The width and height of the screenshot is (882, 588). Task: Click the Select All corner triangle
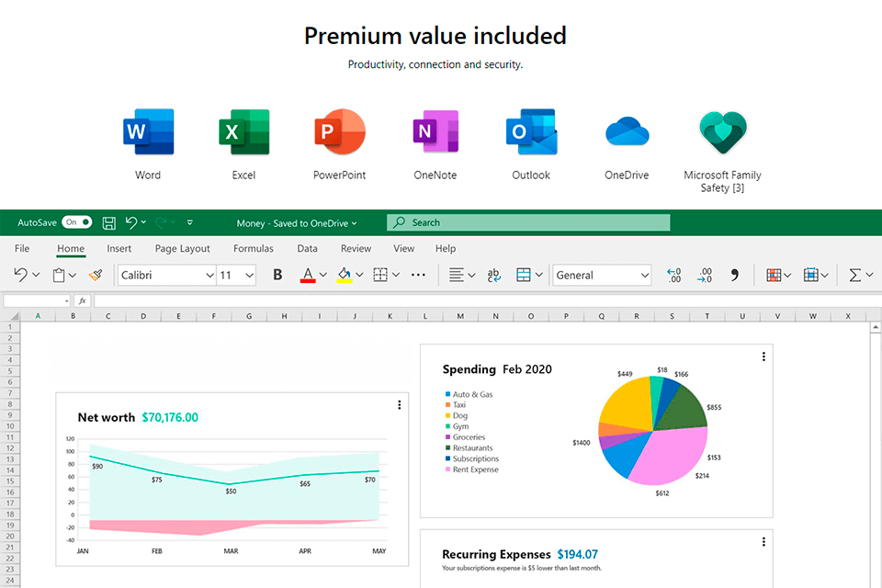click(x=14, y=316)
